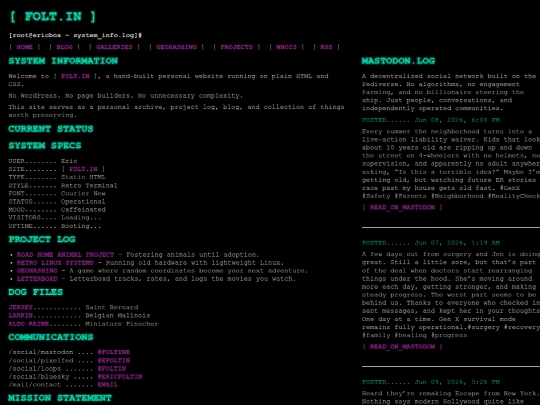
Task: Click the MOOD Caffeinated row
Action: (57, 210)
